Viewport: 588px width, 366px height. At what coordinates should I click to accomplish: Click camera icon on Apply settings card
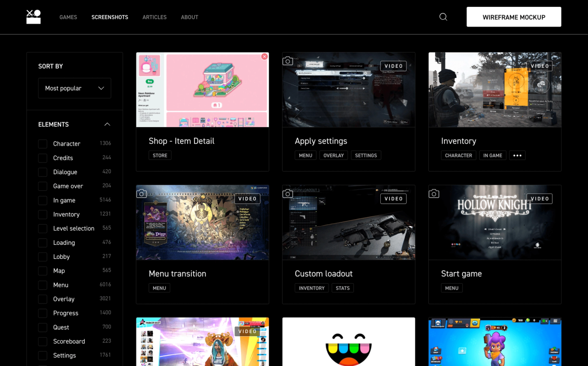tap(288, 61)
